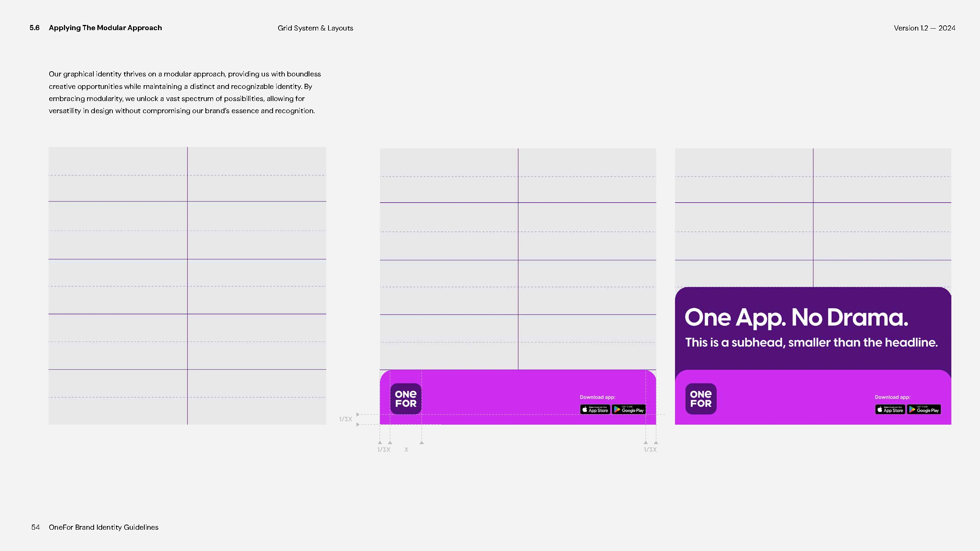
Task: Click the App Store badge in the right banner
Action: (890, 410)
